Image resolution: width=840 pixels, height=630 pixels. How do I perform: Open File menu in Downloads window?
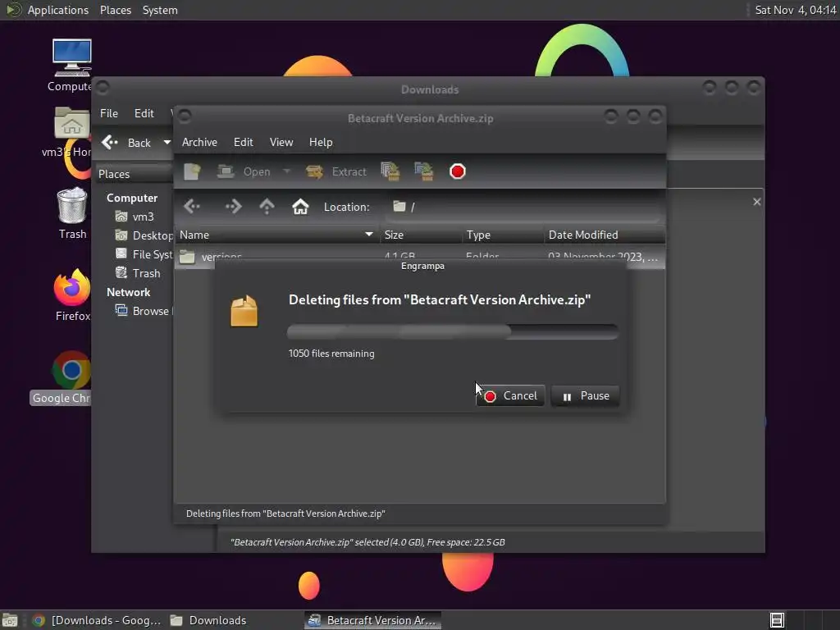109,113
